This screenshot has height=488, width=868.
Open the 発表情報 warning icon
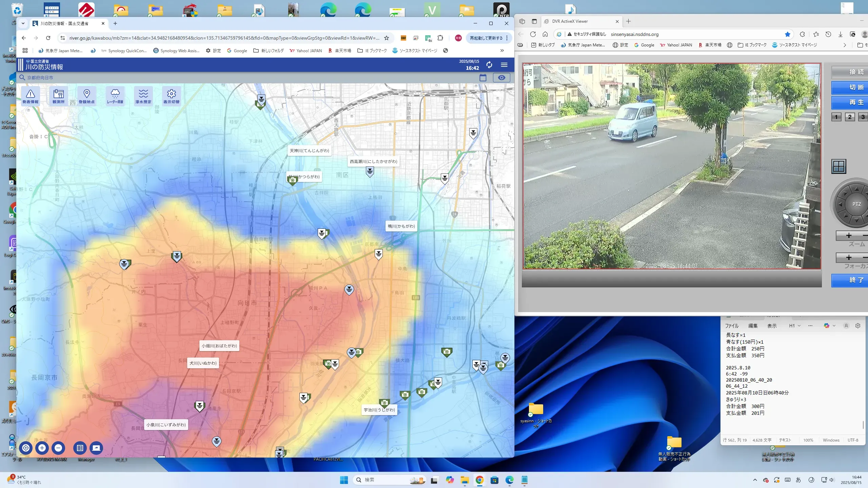coord(31,96)
